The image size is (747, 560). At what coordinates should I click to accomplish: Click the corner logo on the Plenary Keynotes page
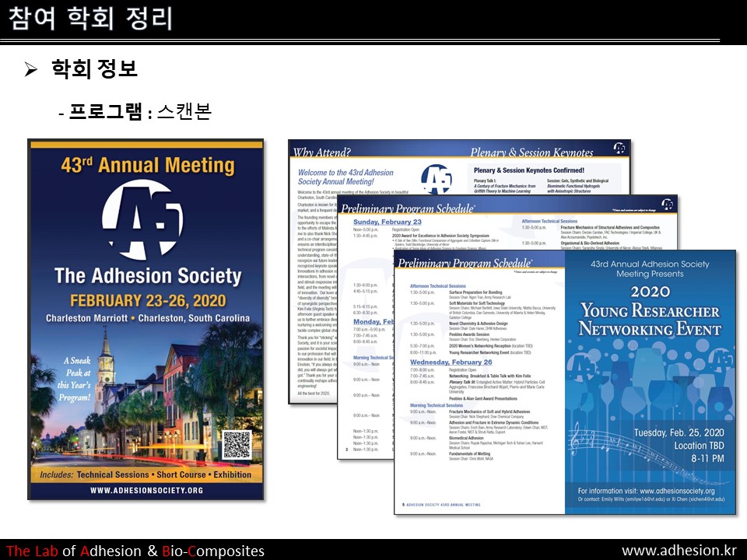point(619,148)
